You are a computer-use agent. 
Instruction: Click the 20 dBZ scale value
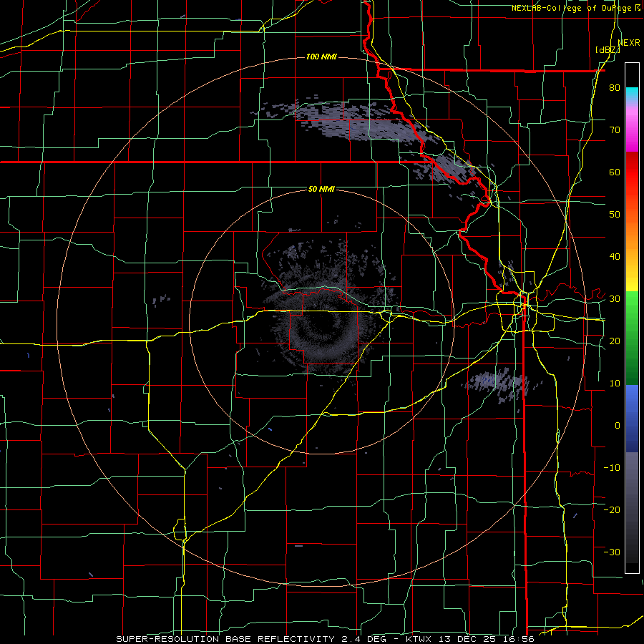(615, 341)
